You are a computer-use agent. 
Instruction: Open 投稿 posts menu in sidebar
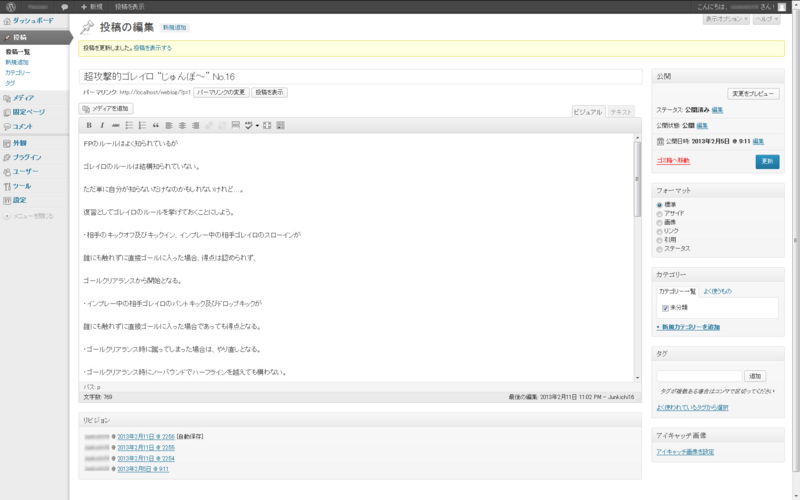point(34,37)
